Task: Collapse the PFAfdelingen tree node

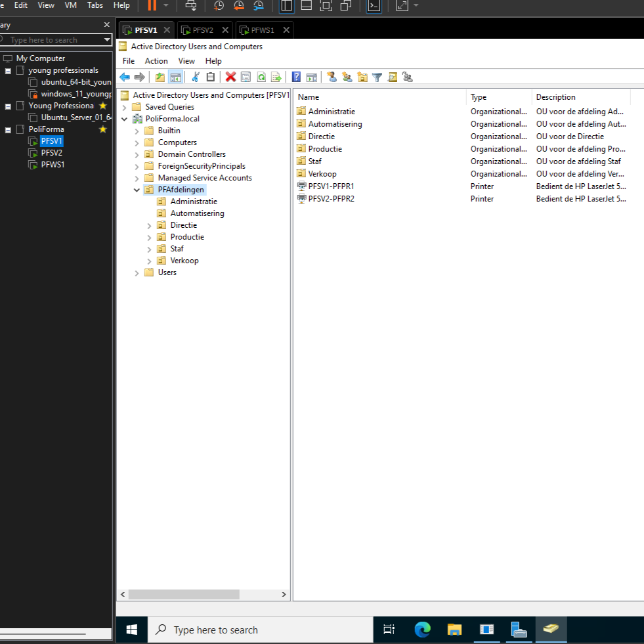Action: (x=137, y=189)
